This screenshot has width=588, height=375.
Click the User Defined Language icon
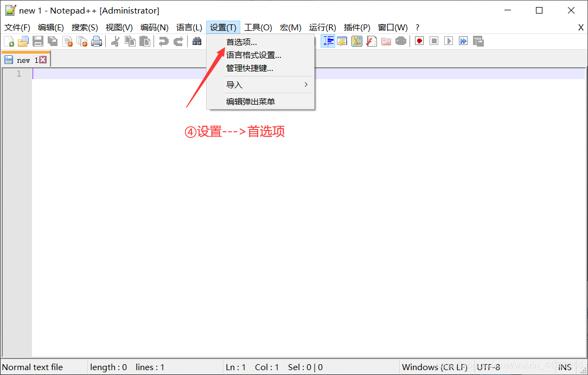(342, 41)
